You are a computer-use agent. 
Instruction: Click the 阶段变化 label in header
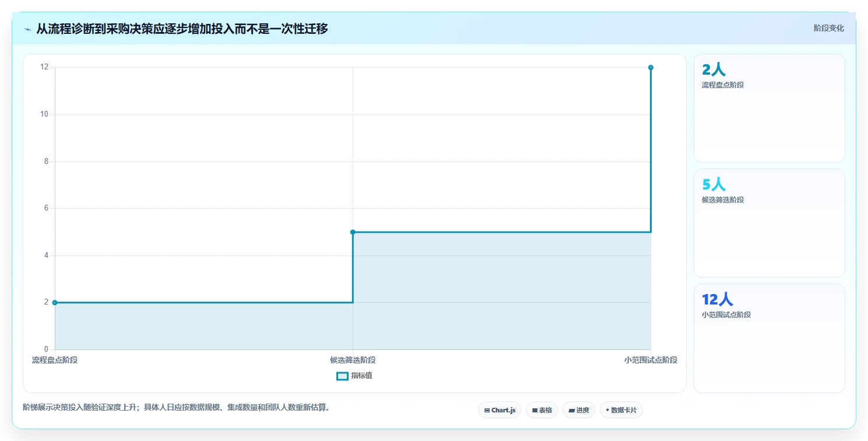pos(828,28)
